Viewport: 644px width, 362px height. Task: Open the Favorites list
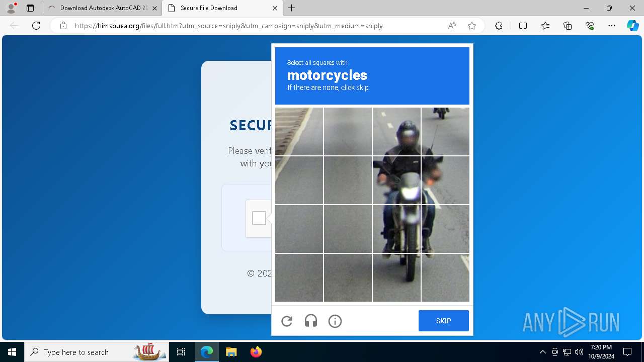[545, 26]
